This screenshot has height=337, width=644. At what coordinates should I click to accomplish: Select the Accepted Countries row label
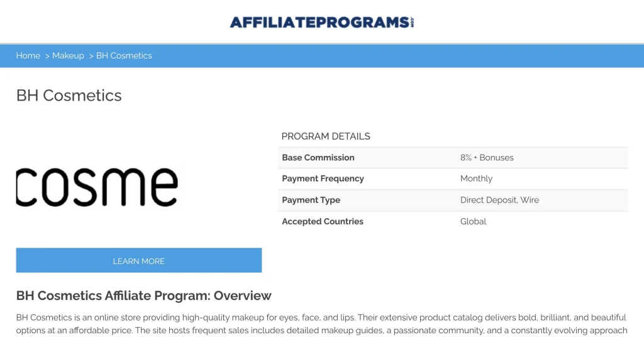323,221
